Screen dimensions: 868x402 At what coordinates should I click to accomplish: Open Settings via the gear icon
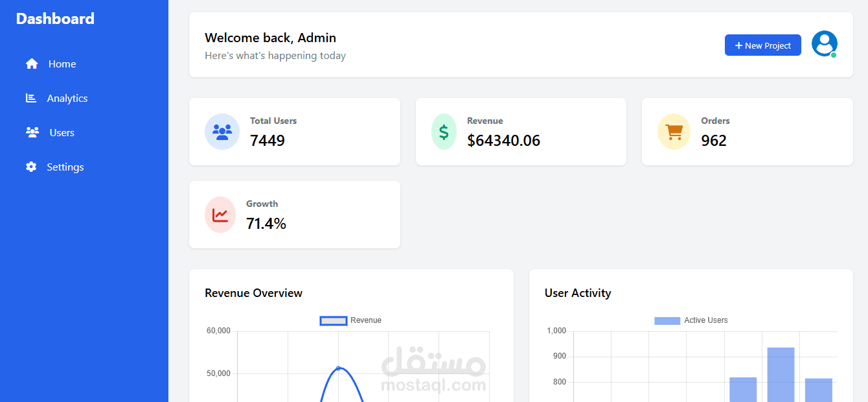click(x=31, y=167)
